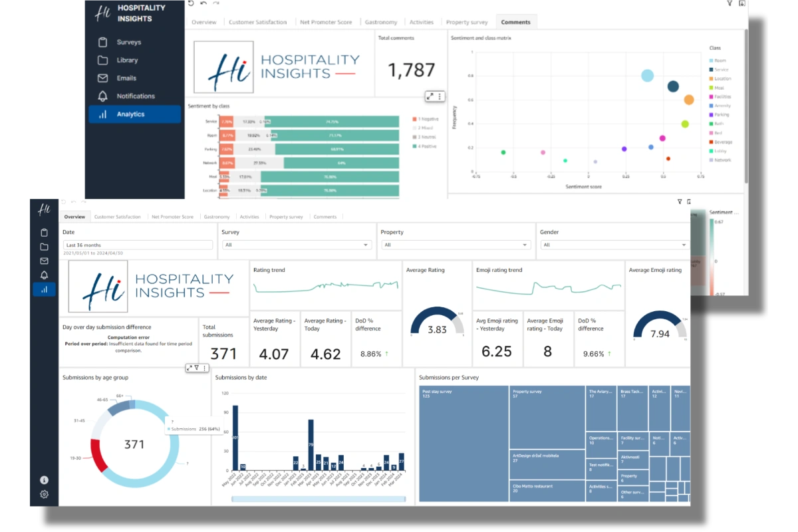Select Analytics in the expanded sidebar

(134, 114)
